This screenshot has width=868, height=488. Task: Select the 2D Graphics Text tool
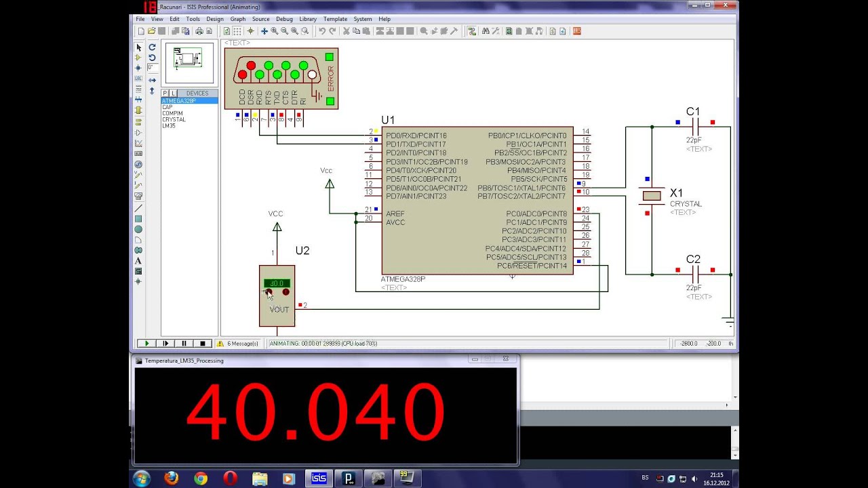(x=138, y=261)
